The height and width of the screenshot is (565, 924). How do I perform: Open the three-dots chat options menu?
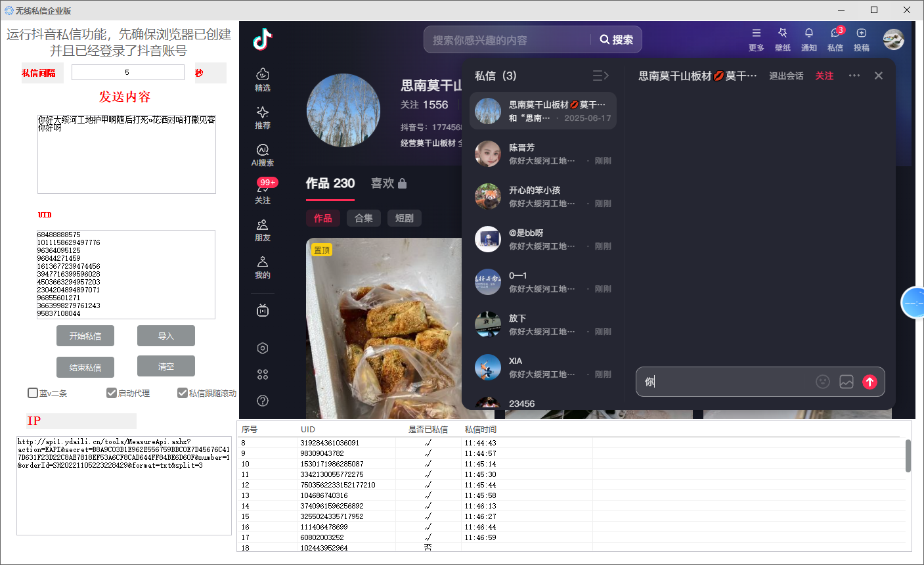point(854,76)
